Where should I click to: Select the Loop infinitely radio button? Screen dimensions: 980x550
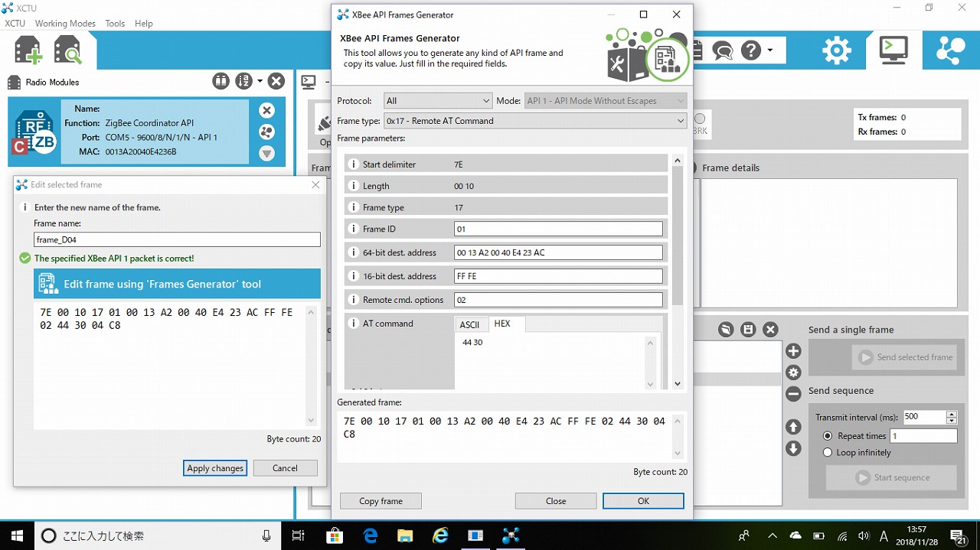(x=828, y=453)
